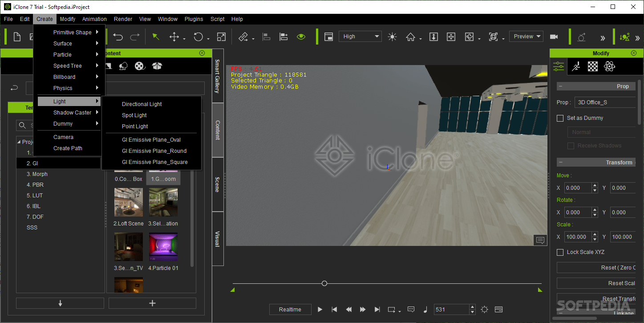Choose Spot Light from the submenu
644x323 pixels.
coord(134,115)
